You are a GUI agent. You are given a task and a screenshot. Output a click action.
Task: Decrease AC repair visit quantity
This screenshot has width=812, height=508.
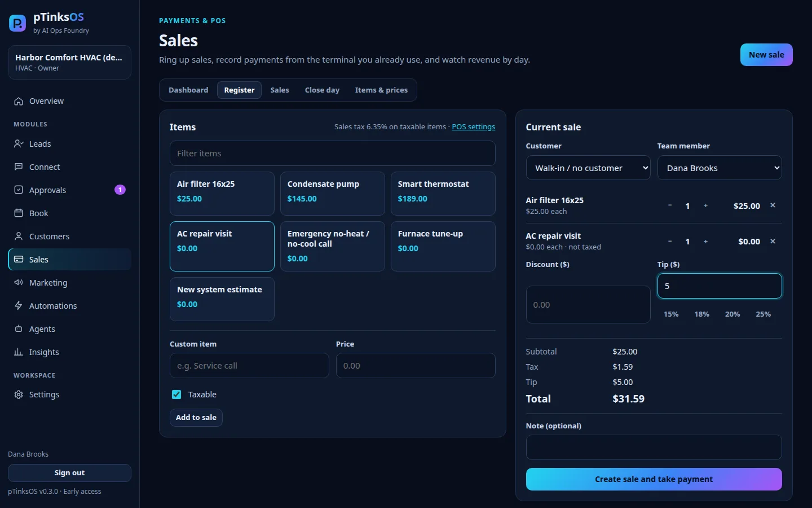pos(670,242)
